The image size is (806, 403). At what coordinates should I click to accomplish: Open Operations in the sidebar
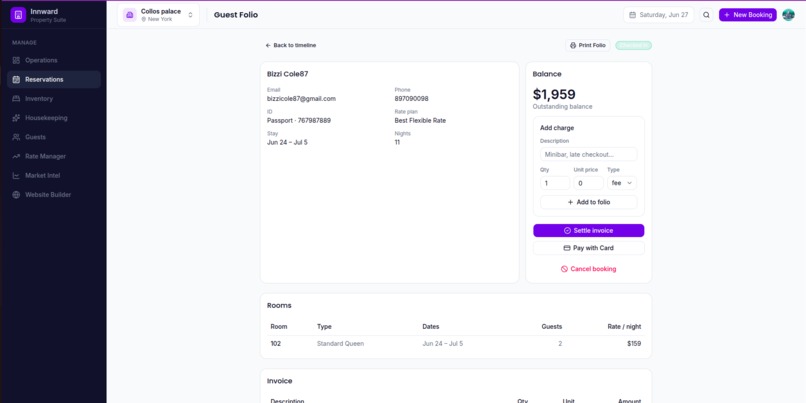click(53, 60)
